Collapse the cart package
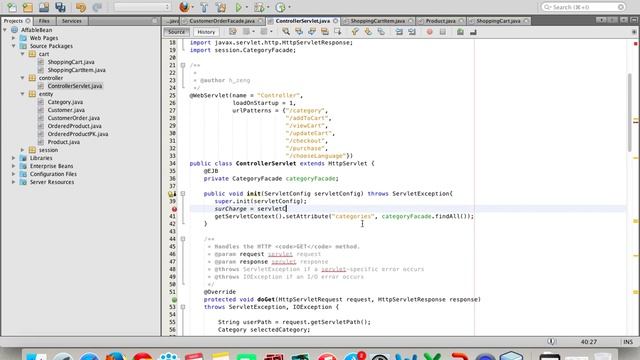This screenshot has width=640, height=360. [22, 54]
